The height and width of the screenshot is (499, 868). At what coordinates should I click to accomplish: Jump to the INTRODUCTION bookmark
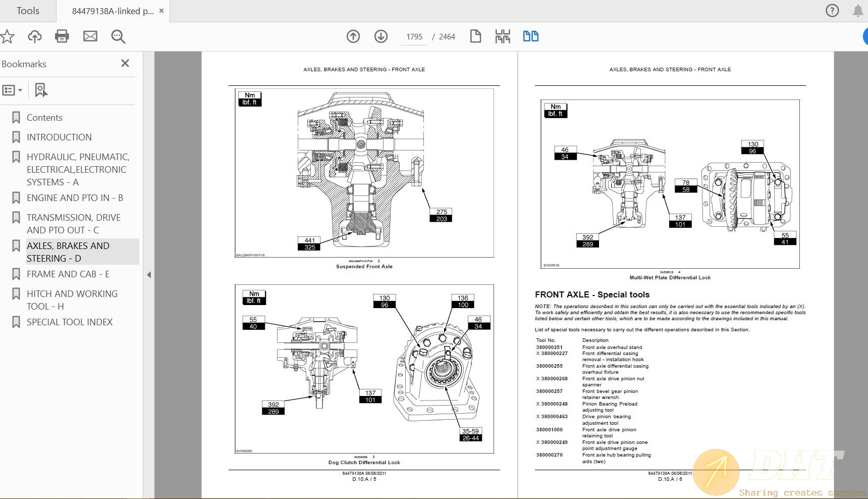point(59,137)
